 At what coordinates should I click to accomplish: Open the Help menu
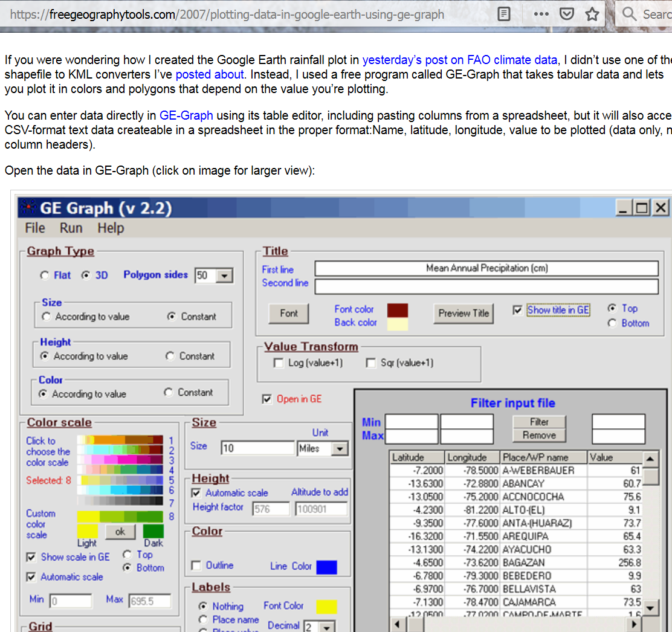(x=111, y=228)
